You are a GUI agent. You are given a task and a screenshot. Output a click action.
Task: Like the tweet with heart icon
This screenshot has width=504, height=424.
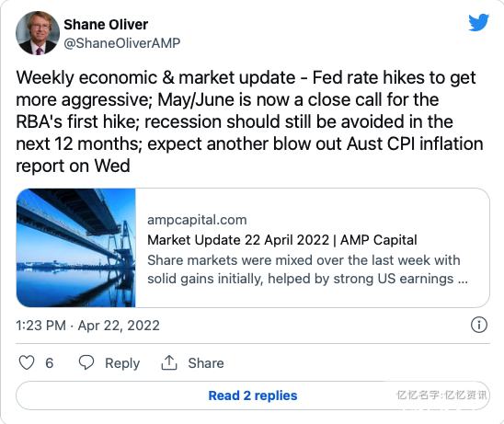27,363
